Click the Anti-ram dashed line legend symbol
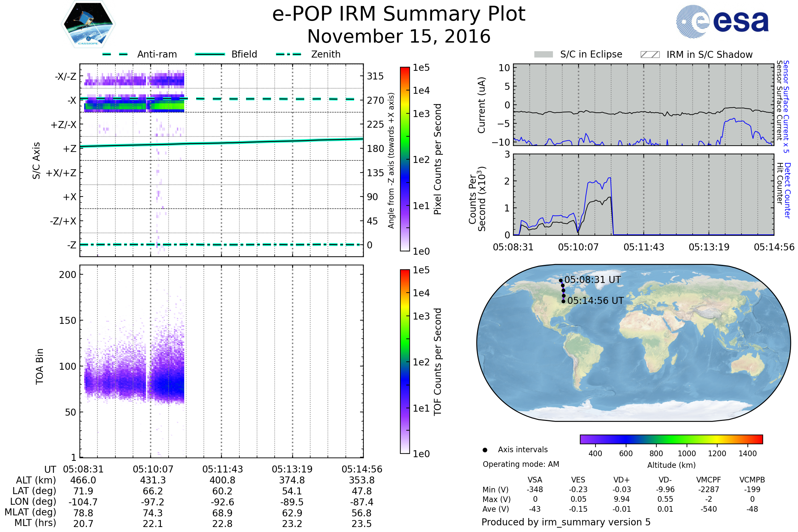Screen dimensions: 798x532 115,54
